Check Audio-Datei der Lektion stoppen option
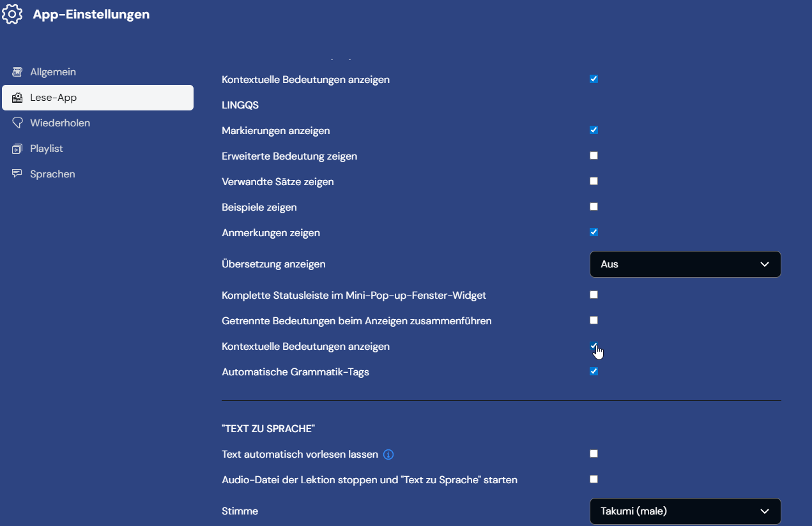812x526 pixels. point(594,479)
